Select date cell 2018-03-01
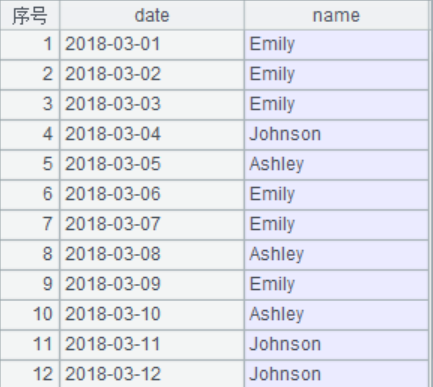433x387 pixels. pos(152,45)
